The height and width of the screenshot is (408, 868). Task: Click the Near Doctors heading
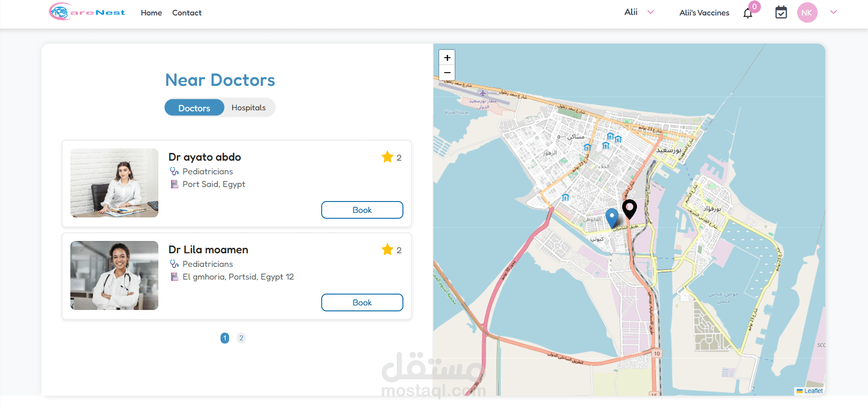(220, 80)
